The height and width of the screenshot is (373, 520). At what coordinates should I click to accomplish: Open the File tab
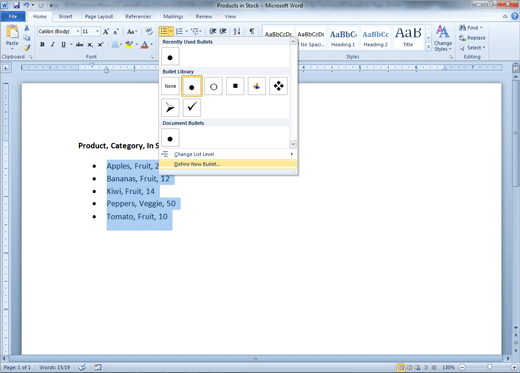(13, 16)
